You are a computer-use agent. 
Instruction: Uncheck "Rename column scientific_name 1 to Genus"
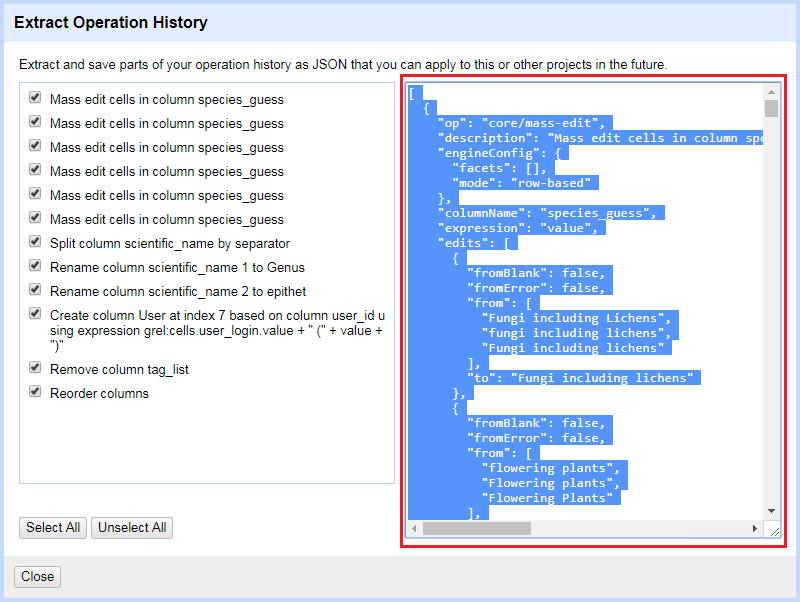35,267
